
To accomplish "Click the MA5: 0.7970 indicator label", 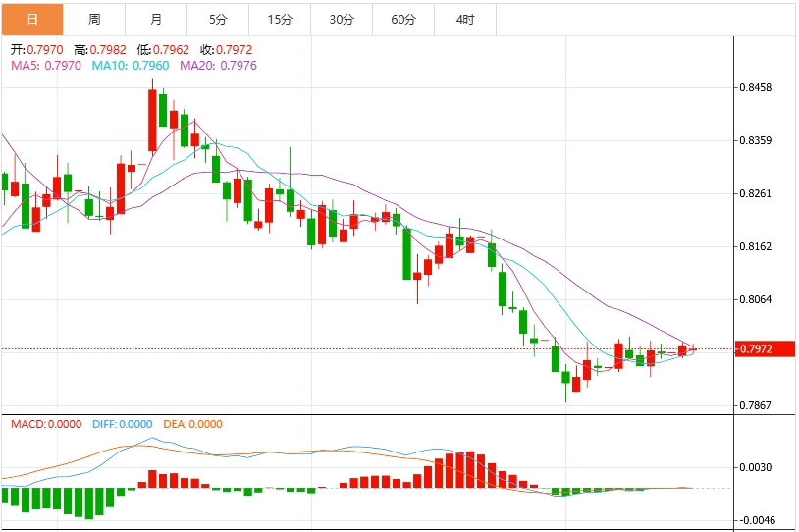I will 46,66.
